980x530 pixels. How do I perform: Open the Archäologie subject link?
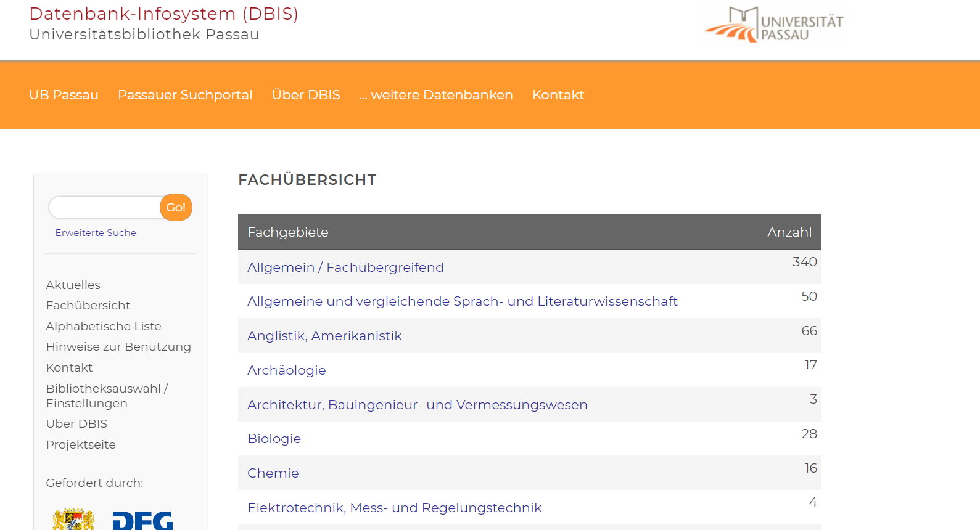tap(286, 370)
